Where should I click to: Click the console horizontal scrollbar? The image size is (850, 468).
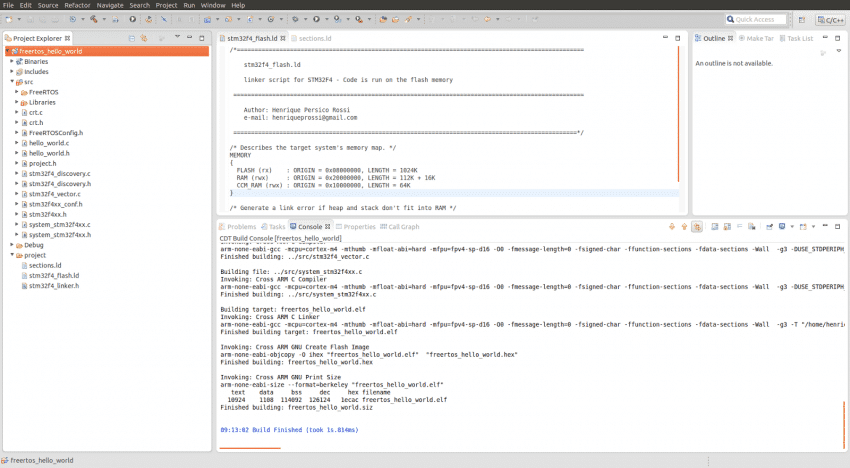250,448
